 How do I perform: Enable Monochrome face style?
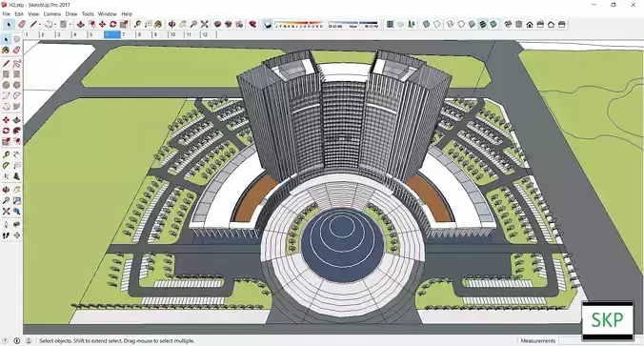[493, 24]
